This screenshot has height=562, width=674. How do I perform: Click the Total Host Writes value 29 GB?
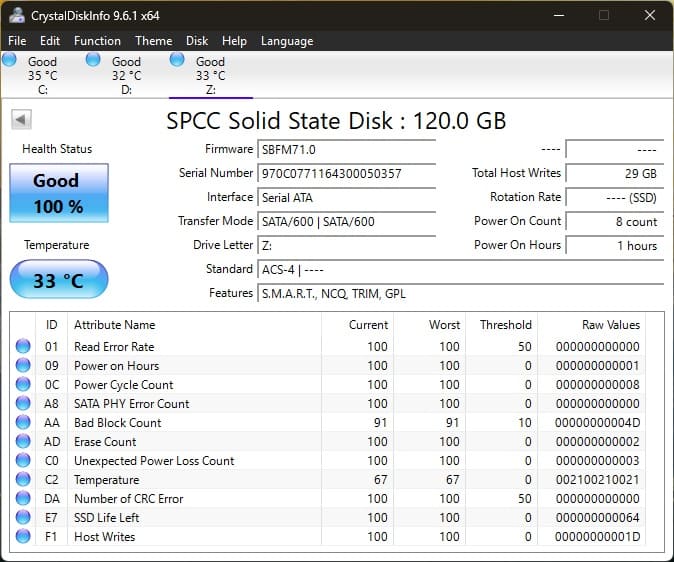click(x=615, y=174)
